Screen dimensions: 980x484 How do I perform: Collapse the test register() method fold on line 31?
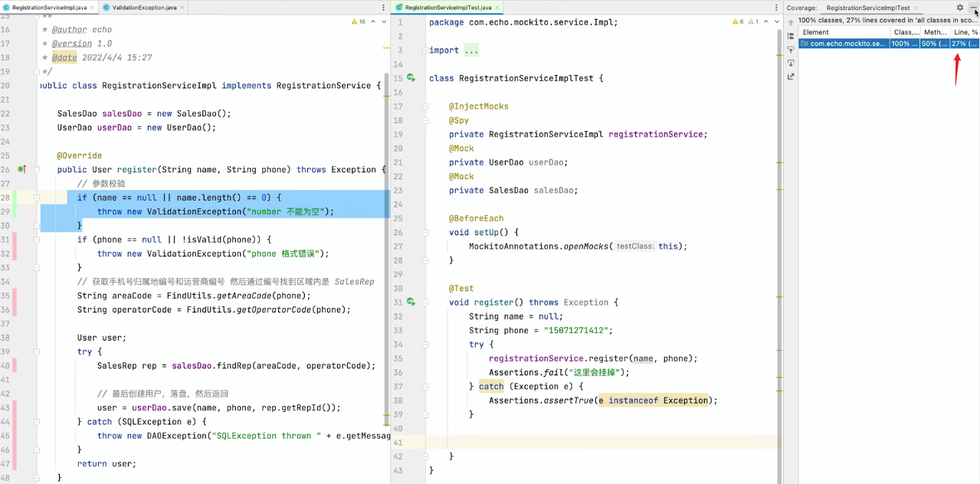[425, 302]
